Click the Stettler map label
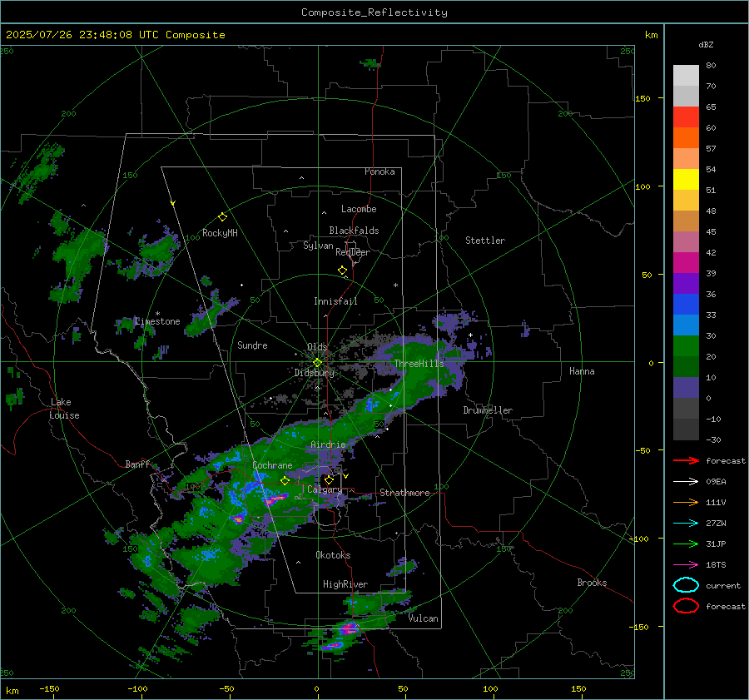The image size is (749, 700). click(485, 241)
